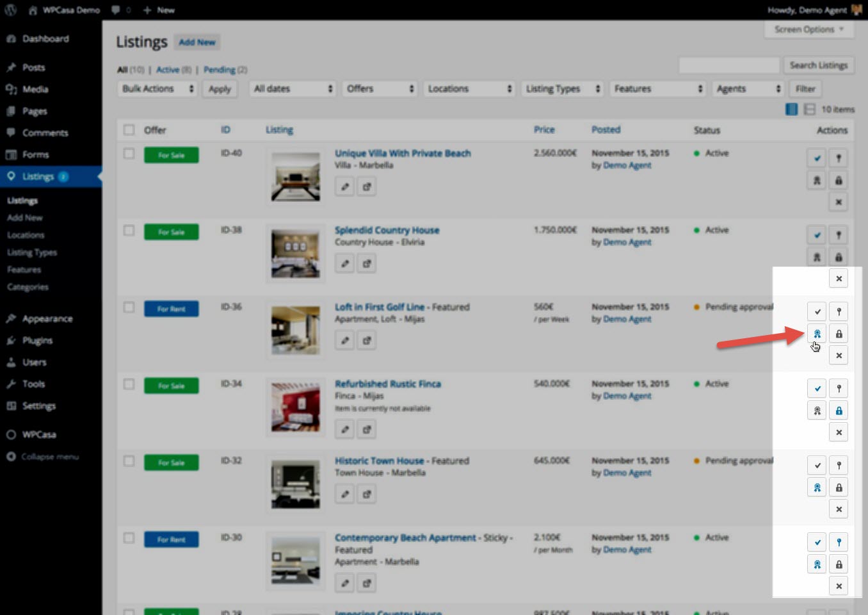The width and height of the screenshot is (868, 615).
Task: Show only Active listings
Action: pyautogui.click(x=168, y=69)
